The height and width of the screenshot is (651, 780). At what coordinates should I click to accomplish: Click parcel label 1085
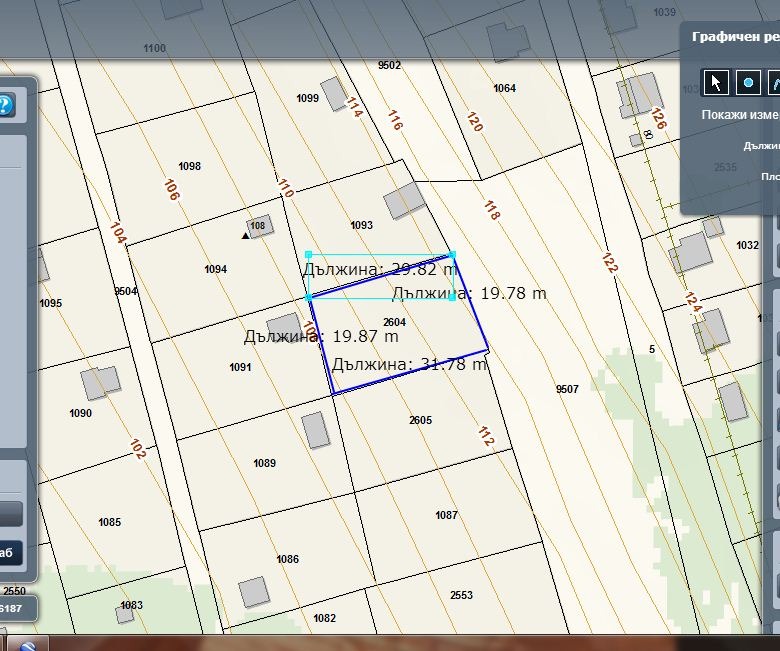pyautogui.click(x=109, y=522)
